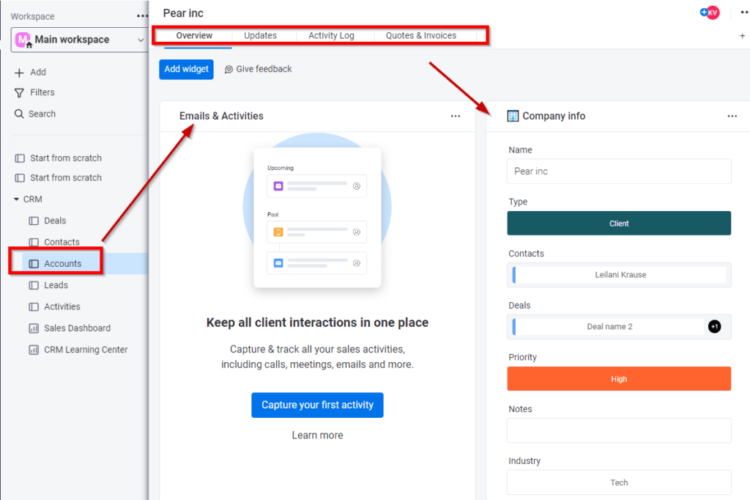This screenshot has width=750, height=500.
Task: Collapse the CRM folder arrow
Action: [16, 199]
